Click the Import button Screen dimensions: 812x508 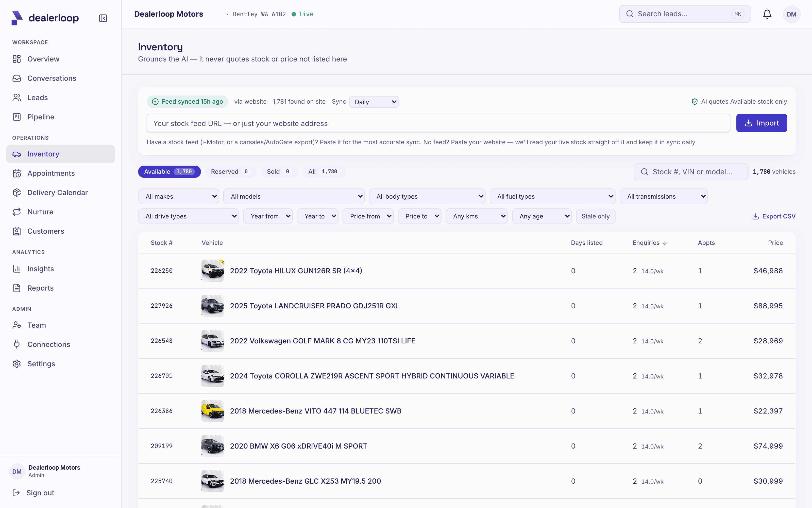(x=761, y=123)
